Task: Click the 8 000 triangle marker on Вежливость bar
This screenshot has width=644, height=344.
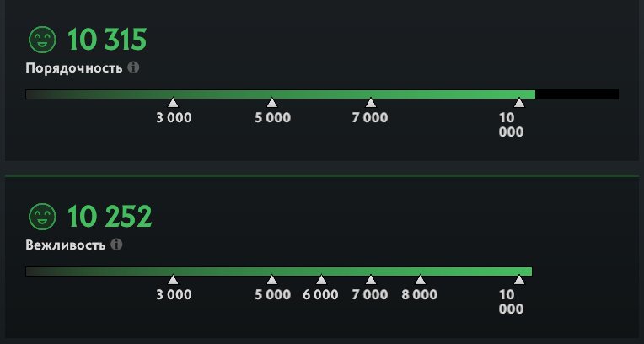Action: click(420, 280)
